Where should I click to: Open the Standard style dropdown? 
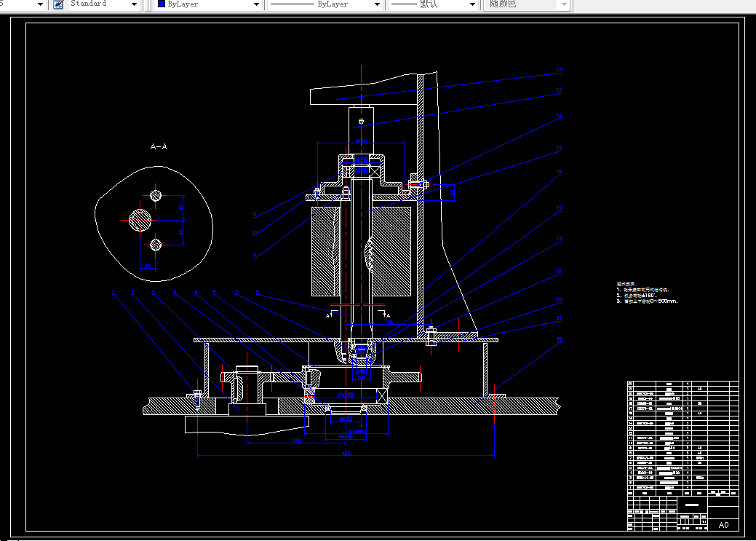tap(134, 4)
